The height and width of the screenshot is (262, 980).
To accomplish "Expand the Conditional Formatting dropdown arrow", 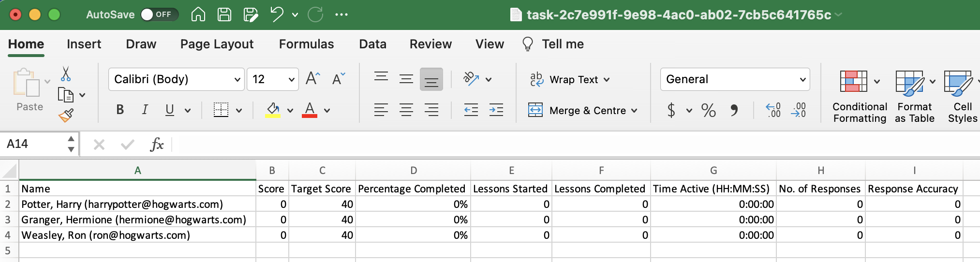I will click(877, 81).
